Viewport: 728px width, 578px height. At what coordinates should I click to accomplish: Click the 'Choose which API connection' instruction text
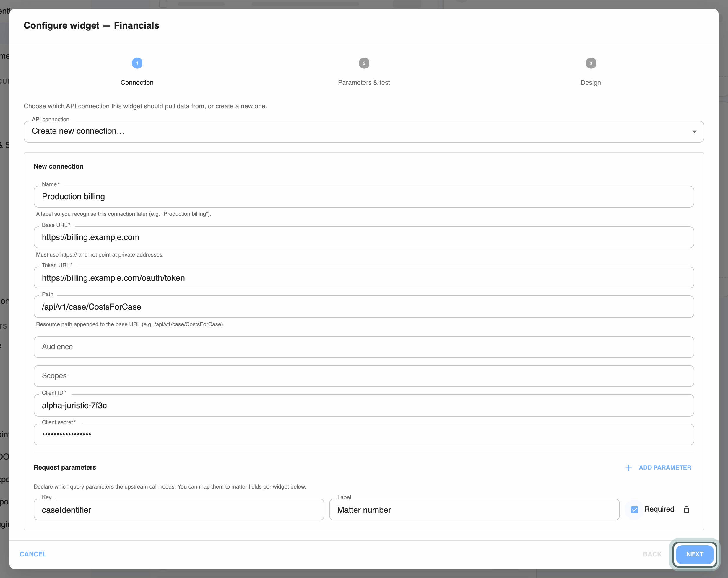coord(145,106)
